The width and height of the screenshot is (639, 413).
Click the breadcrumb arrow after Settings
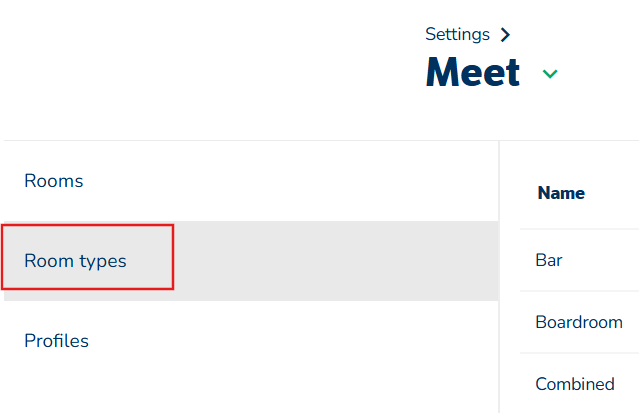pos(505,35)
